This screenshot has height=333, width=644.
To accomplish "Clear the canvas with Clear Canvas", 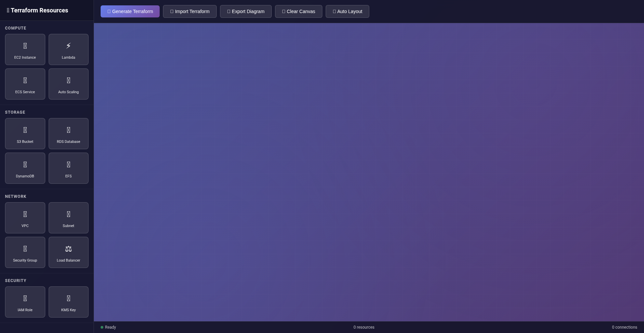I will (299, 11).
